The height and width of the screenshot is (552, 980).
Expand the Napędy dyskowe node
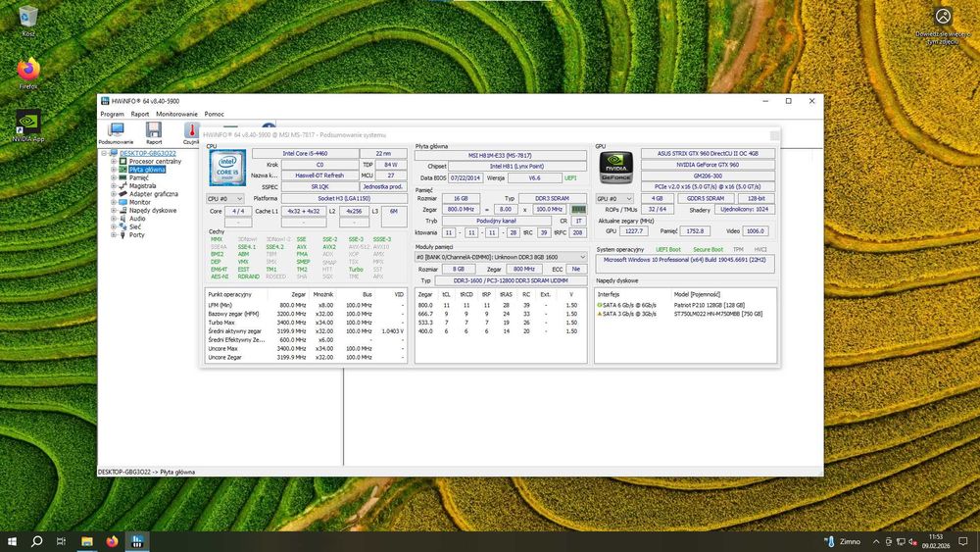114,210
